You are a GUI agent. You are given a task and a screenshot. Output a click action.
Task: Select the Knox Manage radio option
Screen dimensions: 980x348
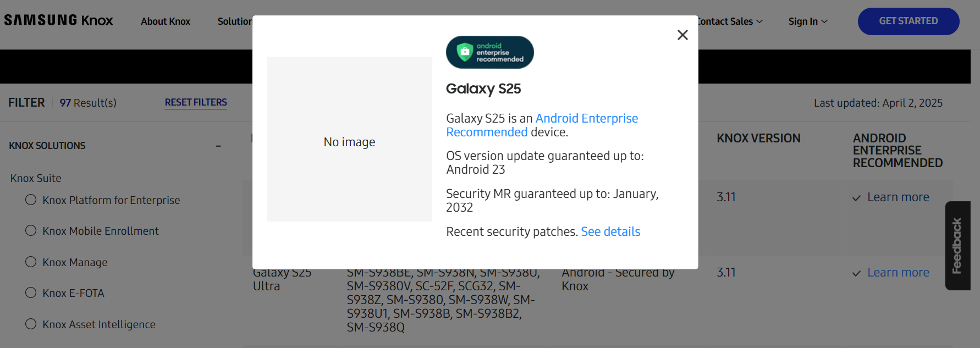tap(31, 262)
